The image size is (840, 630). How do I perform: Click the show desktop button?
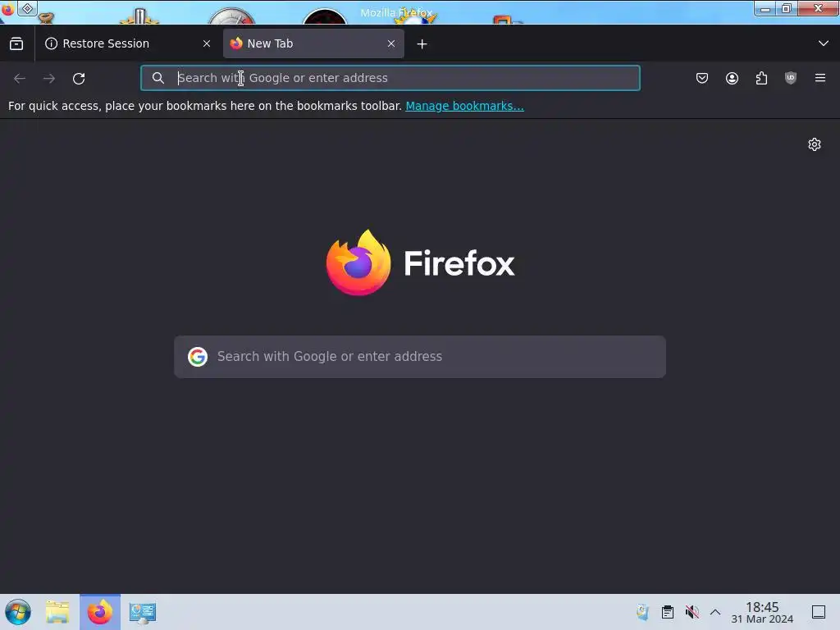pos(819,612)
